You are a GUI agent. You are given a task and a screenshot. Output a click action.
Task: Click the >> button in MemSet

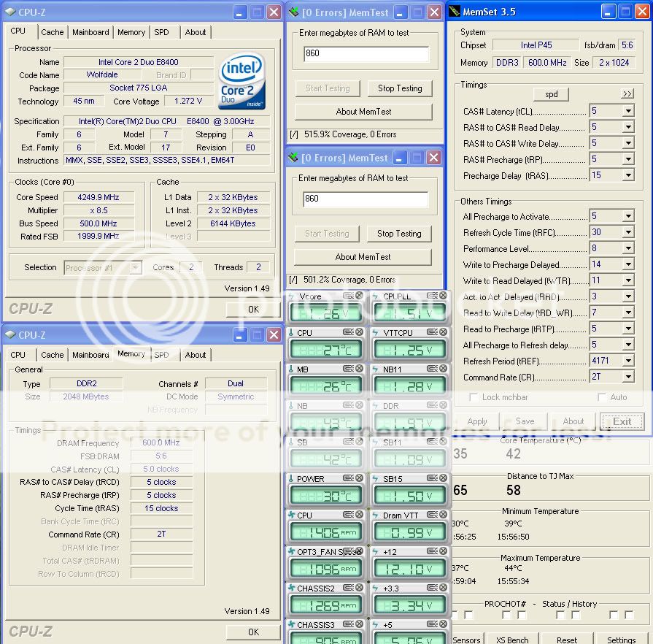[627, 93]
